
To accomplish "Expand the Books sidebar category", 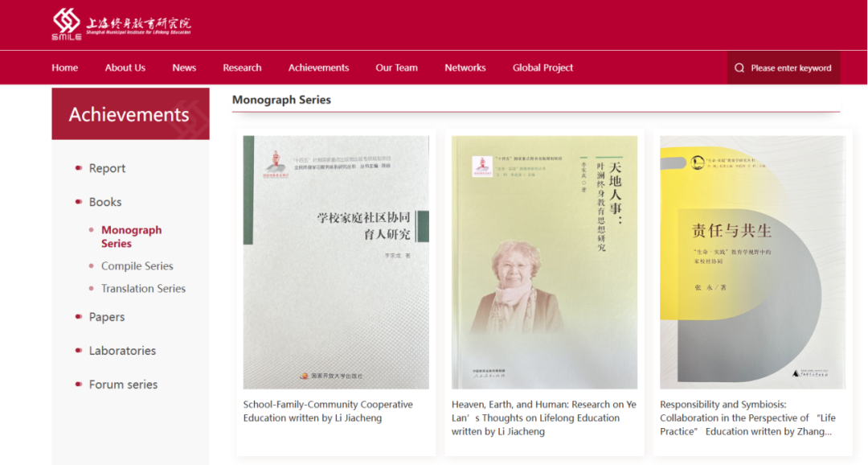I will [x=105, y=202].
